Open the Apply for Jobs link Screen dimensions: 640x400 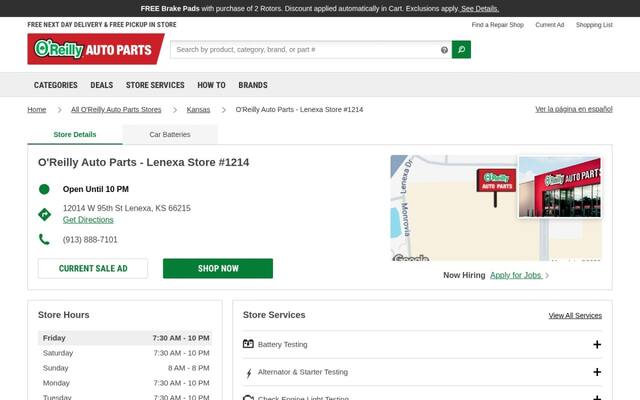tap(516, 275)
